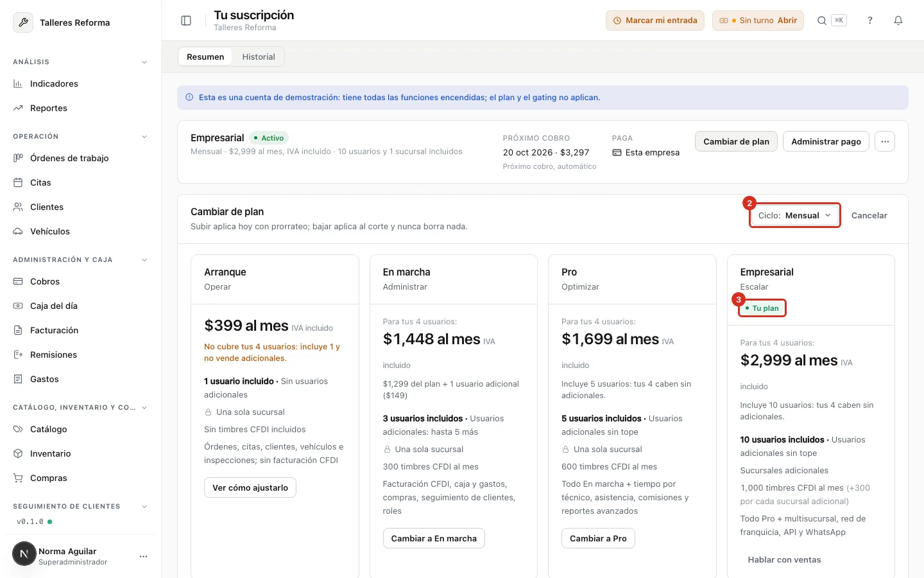Click Cambiar a En marcha
Image resolution: width=924 pixels, height=578 pixels.
[x=434, y=538]
